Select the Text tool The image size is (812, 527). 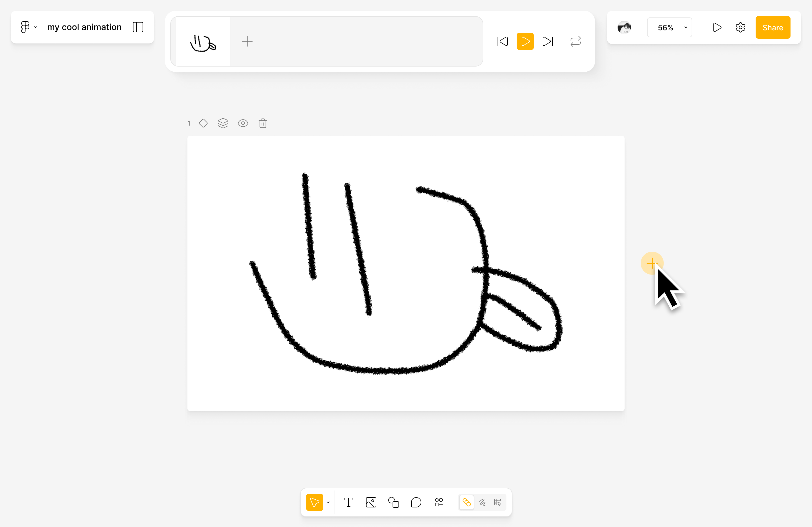[x=348, y=502]
